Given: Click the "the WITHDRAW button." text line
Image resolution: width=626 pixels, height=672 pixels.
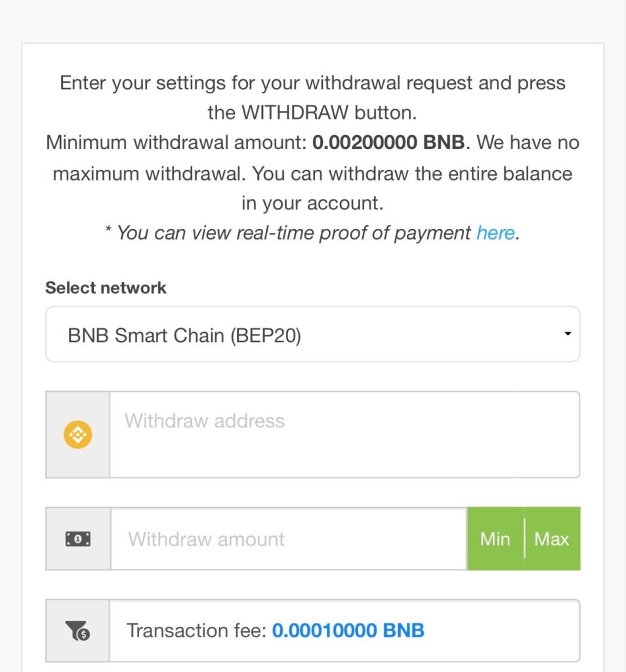Looking at the screenshot, I should tap(312, 112).
